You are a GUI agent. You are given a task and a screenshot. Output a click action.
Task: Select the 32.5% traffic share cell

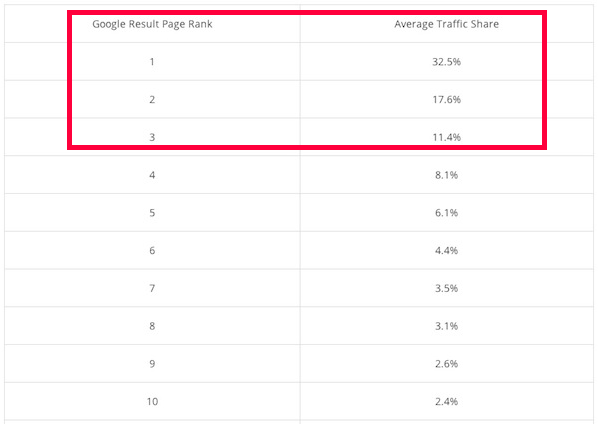(x=447, y=61)
